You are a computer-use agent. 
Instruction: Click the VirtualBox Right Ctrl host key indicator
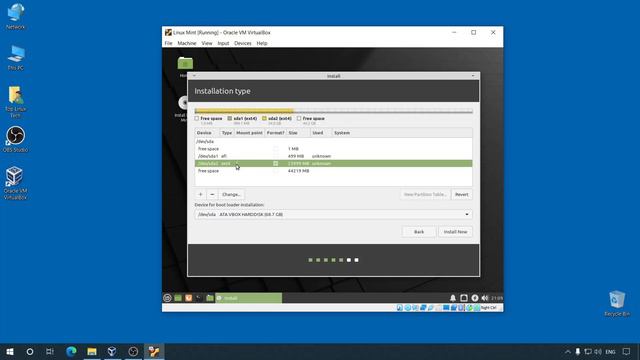488,308
